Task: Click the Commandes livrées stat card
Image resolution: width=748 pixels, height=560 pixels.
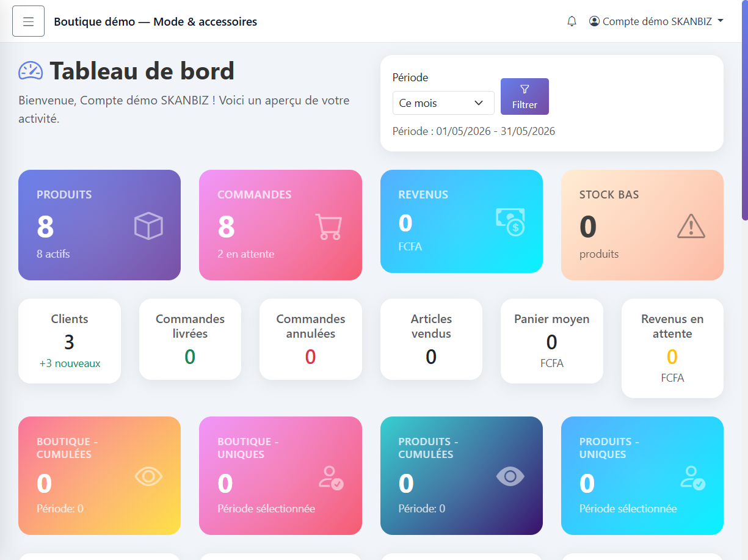Action: (x=190, y=339)
